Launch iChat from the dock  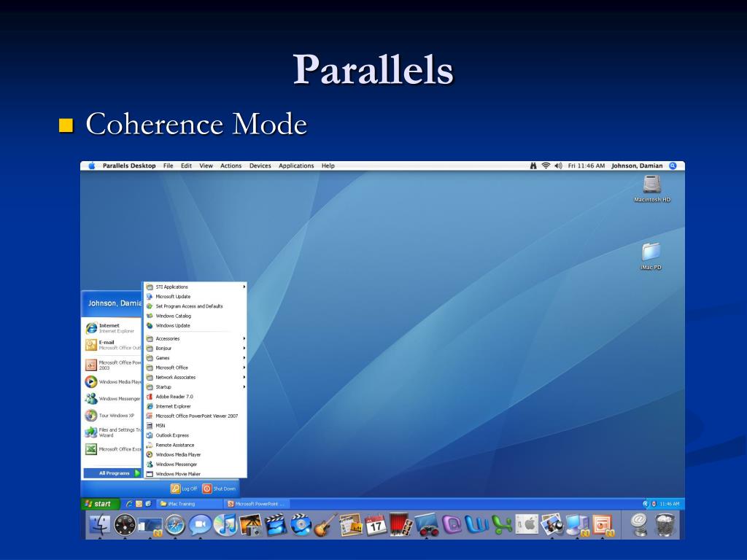200,525
